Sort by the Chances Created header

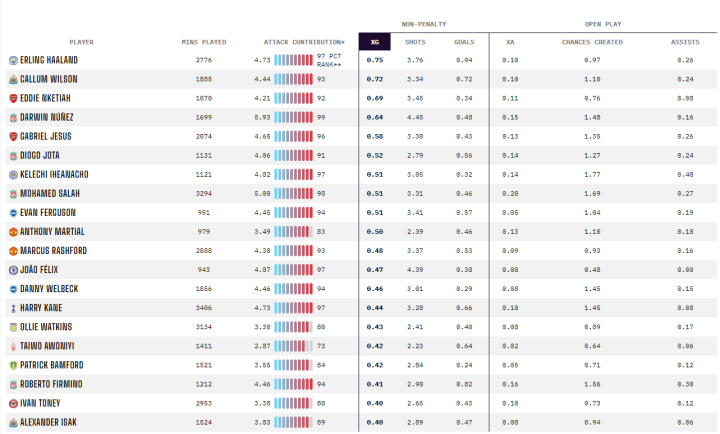pos(592,42)
